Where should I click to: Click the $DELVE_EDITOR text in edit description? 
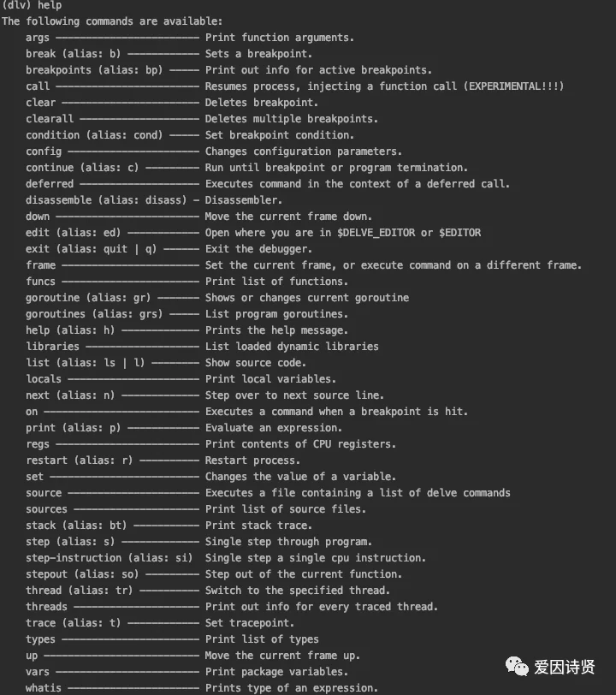coord(376,233)
